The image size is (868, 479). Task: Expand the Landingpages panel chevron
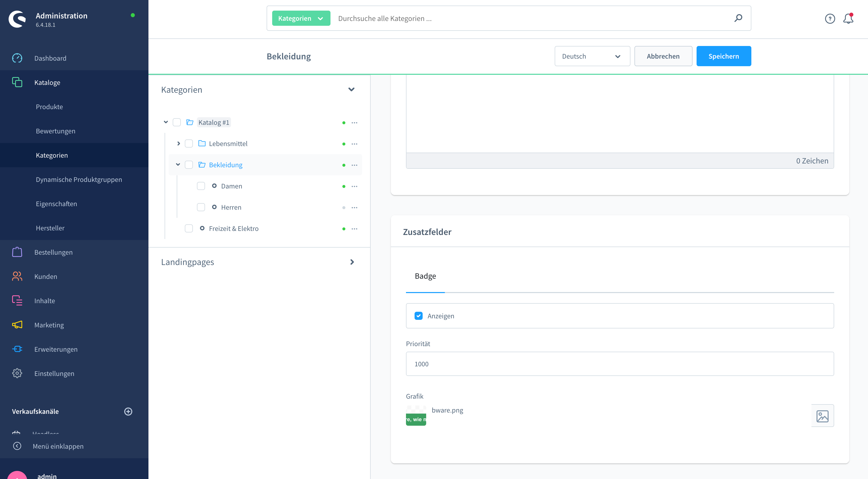point(352,262)
